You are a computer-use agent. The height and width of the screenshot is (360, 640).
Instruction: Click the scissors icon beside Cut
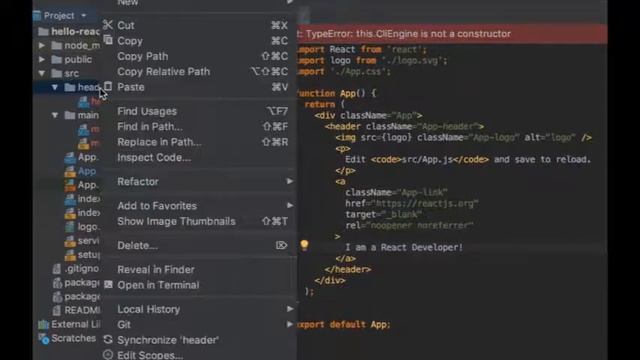[x=108, y=25]
